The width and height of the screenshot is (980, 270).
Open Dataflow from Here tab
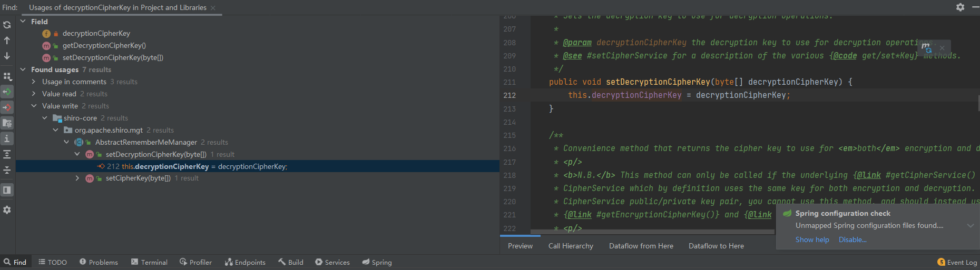pos(641,246)
